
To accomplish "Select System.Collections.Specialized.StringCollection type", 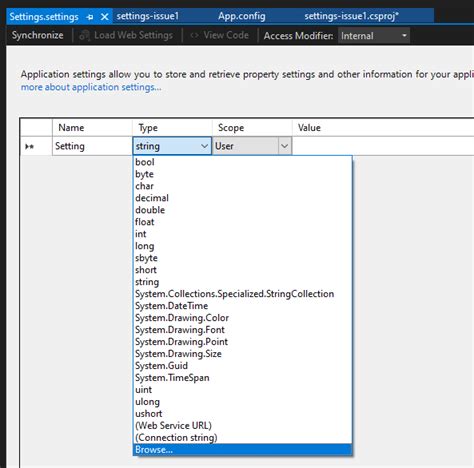I will click(242, 294).
